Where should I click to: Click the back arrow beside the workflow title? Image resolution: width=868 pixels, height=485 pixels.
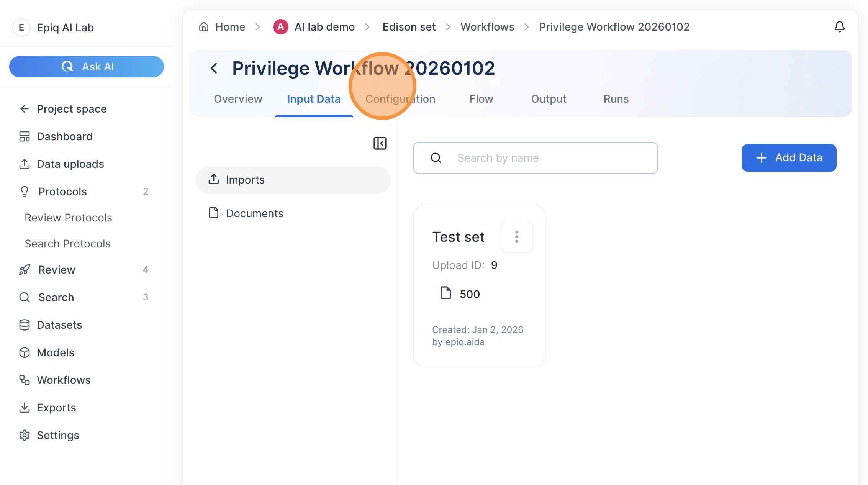coord(214,69)
